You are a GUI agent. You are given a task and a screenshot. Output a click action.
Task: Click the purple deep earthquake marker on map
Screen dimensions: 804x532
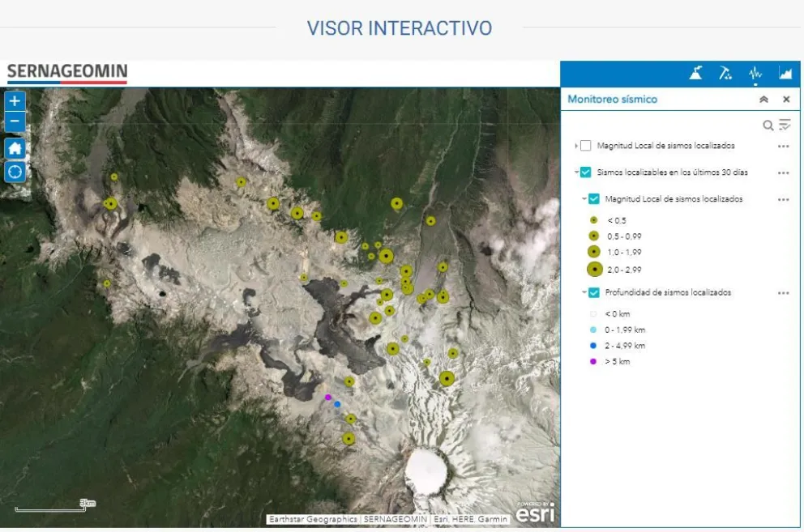[x=328, y=398]
